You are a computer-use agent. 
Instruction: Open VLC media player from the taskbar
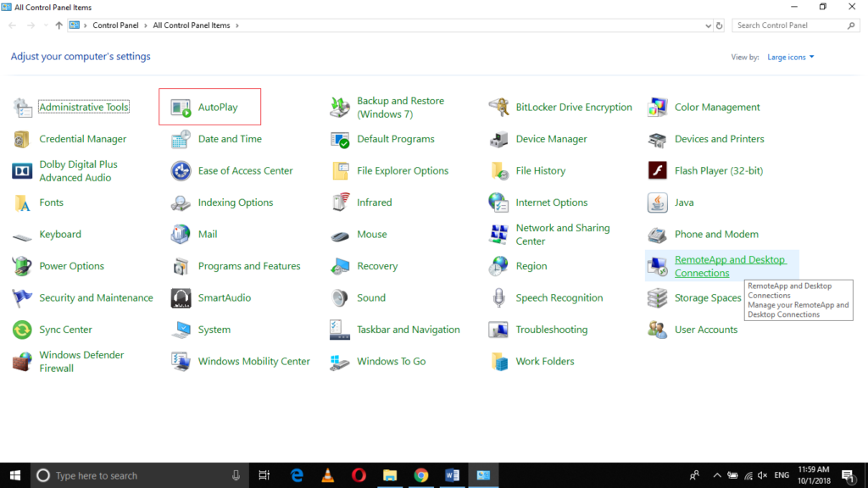[328, 475]
